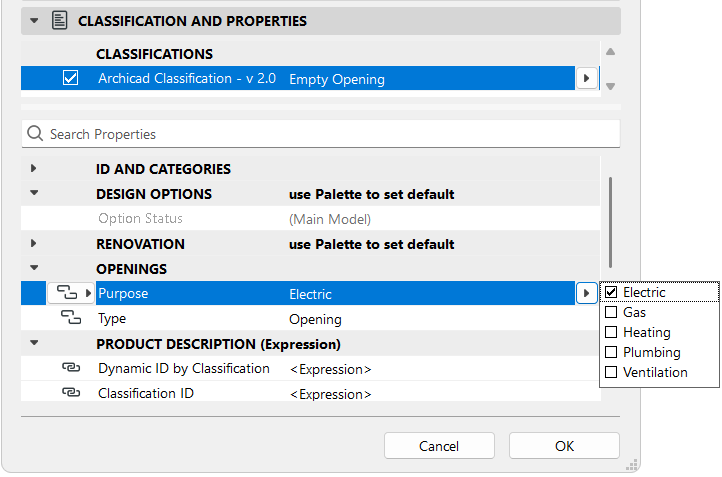The image size is (722, 477).
Task: Uncheck Archicad Classification - v 2.0 checkbox
Action: tap(70, 78)
